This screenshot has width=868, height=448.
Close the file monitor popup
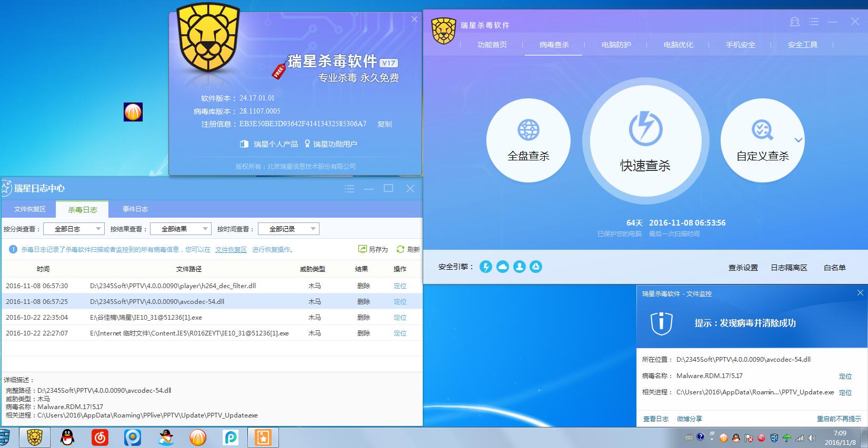tap(860, 293)
